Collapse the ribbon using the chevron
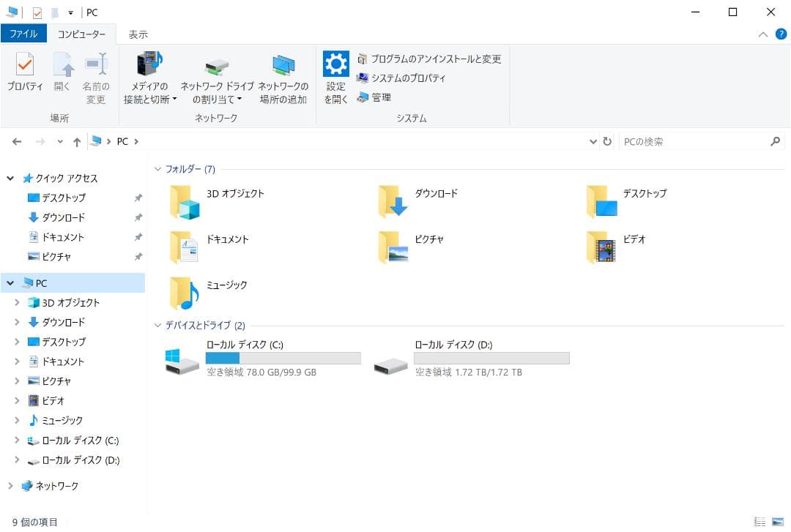This screenshot has width=791, height=532. (762, 34)
